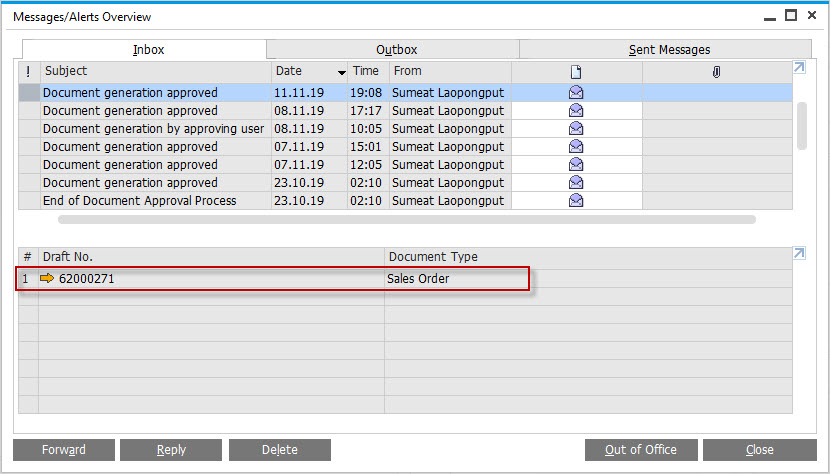Screen dimensions: 830x474
Task: Click the Time column header
Action: pos(368,71)
